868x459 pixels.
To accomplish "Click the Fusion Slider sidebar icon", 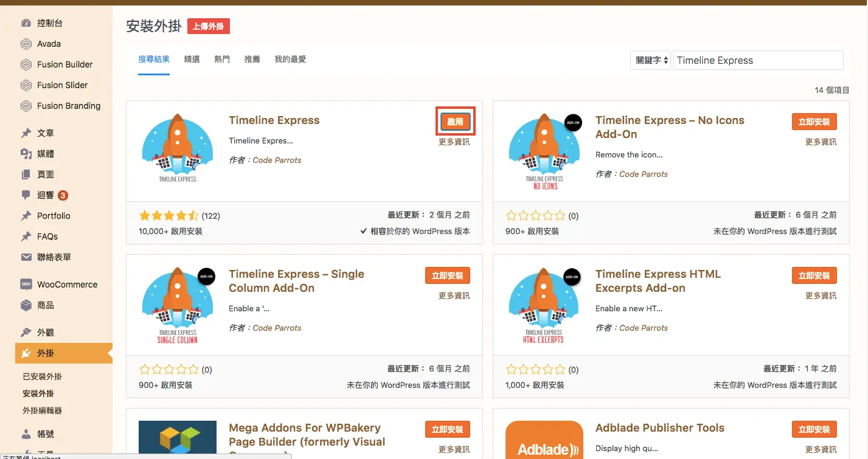I will coord(26,85).
